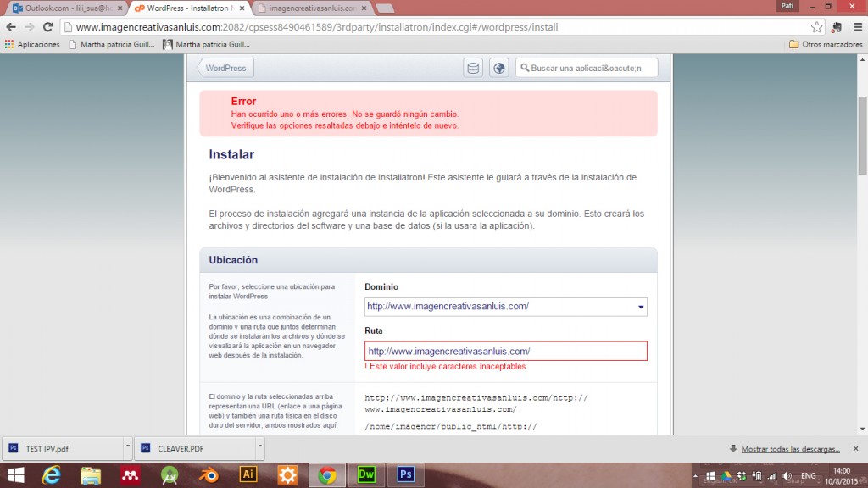Viewport: 868px width, 488px height.
Task: Open Internet Explorer from the taskbar
Action: tap(53, 474)
